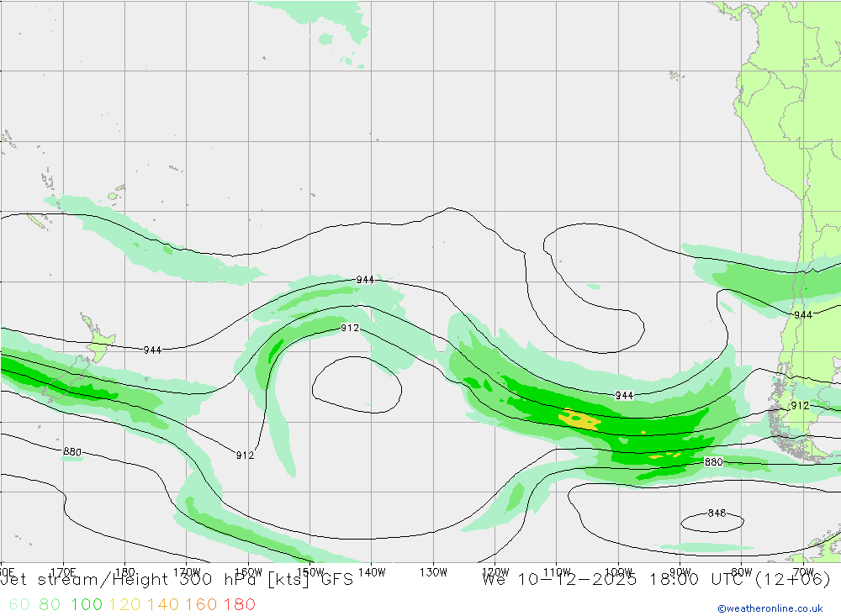Screen dimensions: 841x616
Task: Click the 160W longitude label
Action: point(248,572)
